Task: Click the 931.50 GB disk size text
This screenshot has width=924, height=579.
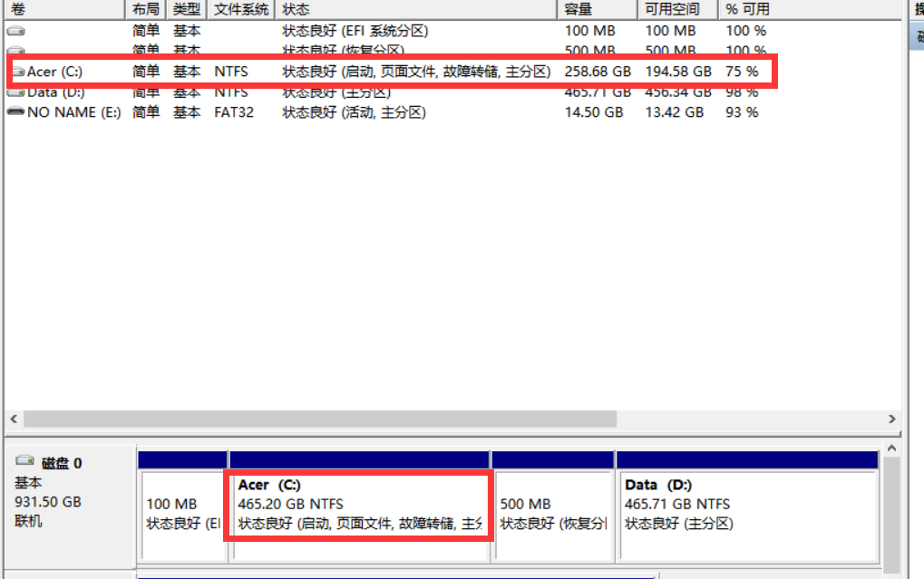Action: coord(48,502)
